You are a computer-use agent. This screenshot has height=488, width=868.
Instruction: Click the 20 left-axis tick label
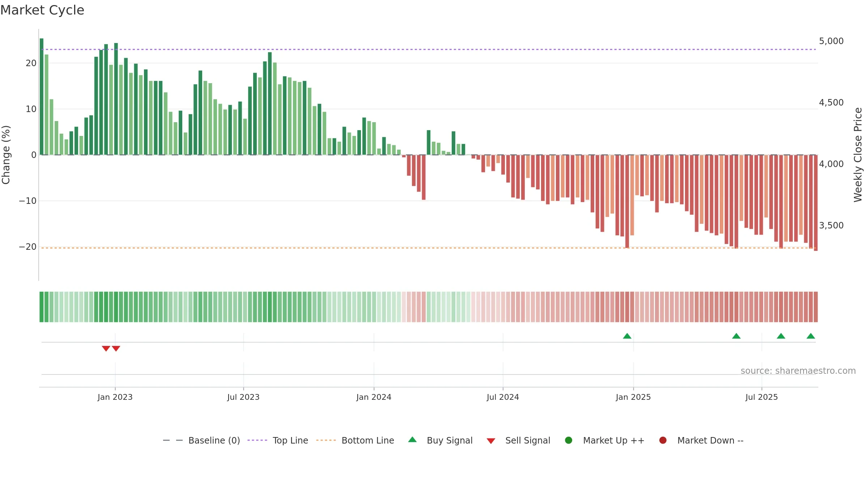31,63
